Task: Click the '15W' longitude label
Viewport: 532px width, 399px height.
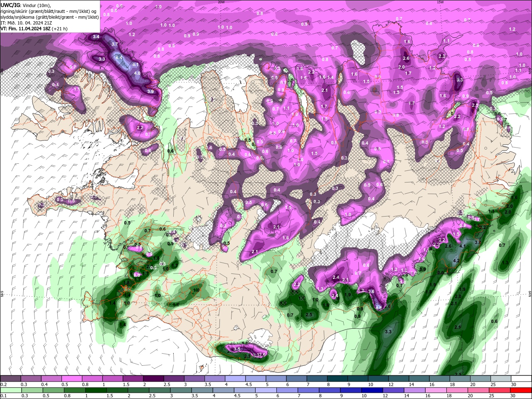Action: click(440, 2)
